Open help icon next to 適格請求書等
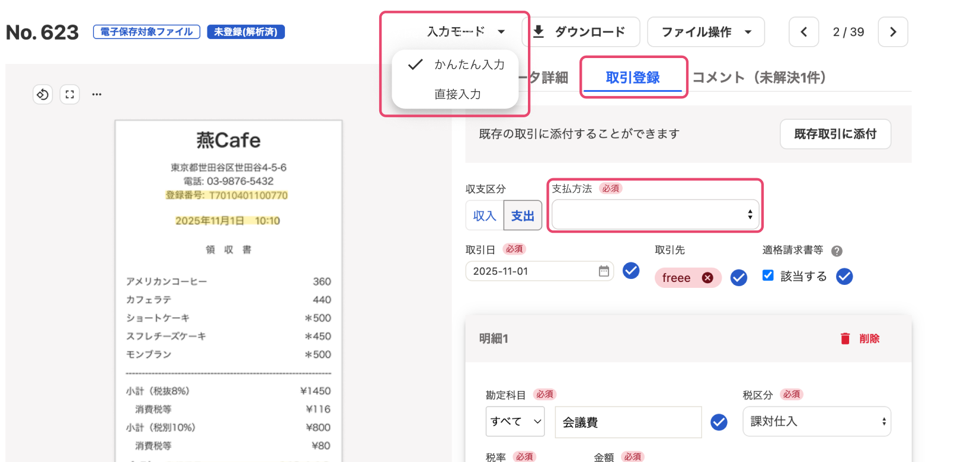 point(837,251)
